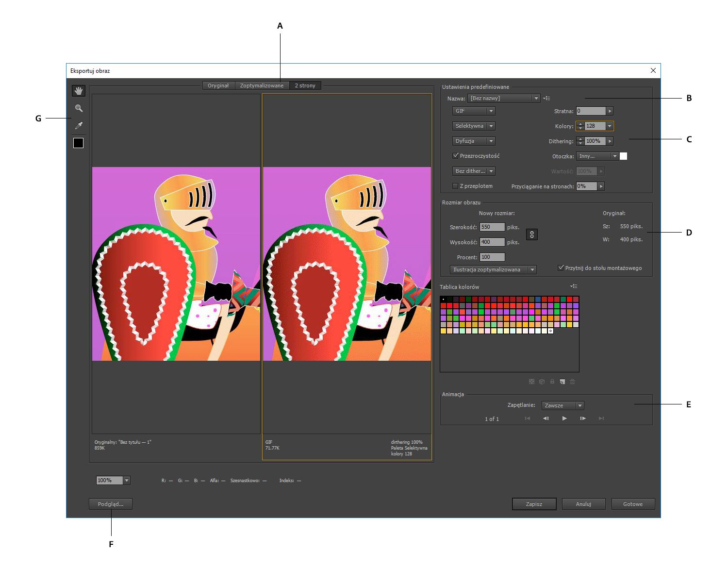Screen dimensions: 728x570
Task: Close the Eksportuj obraz dialog
Action: pyautogui.click(x=653, y=70)
